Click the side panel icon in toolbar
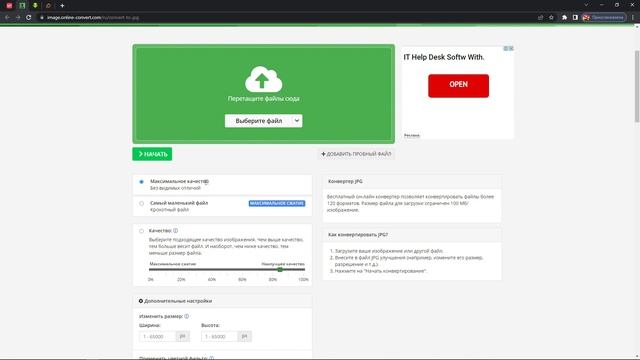Image resolution: width=640 pixels, height=360 pixels. (x=575, y=18)
